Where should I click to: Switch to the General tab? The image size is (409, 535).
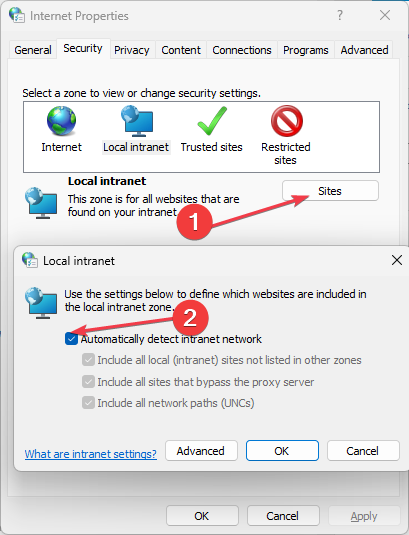[x=33, y=50]
